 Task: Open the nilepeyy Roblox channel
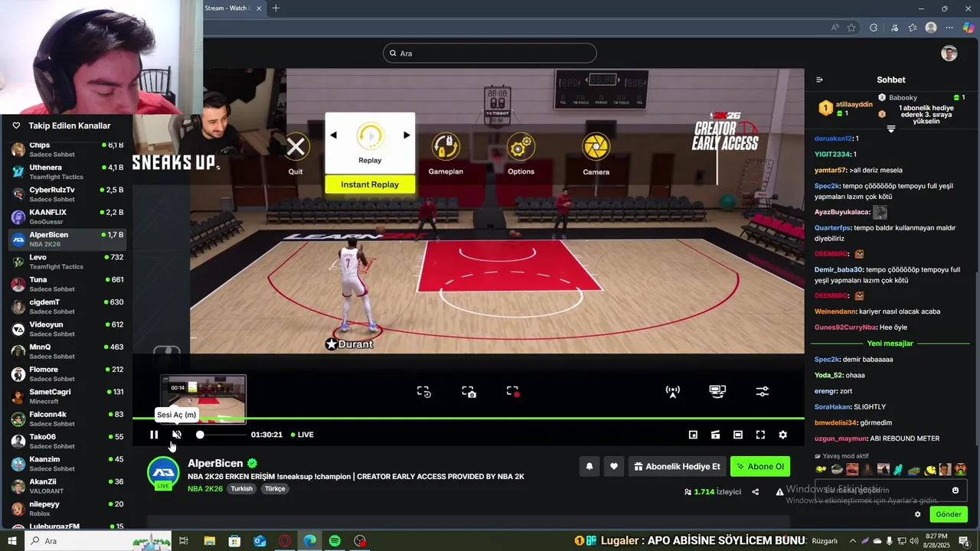(67, 509)
